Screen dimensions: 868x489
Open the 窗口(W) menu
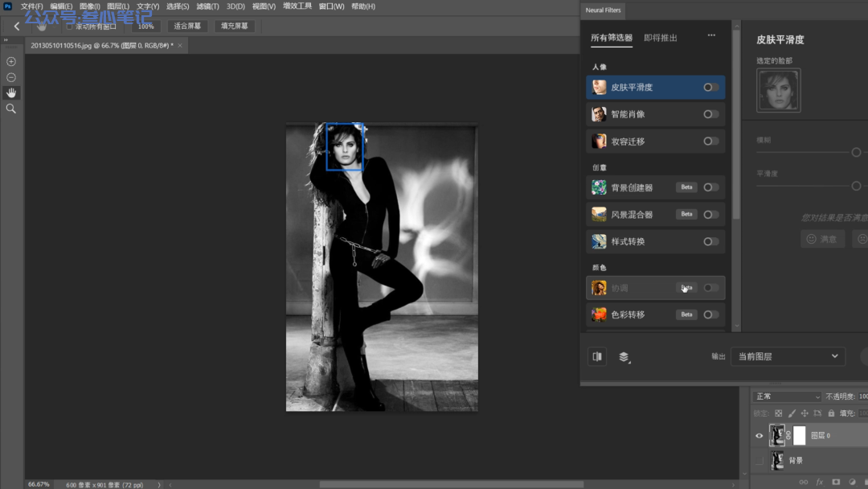[x=332, y=6]
